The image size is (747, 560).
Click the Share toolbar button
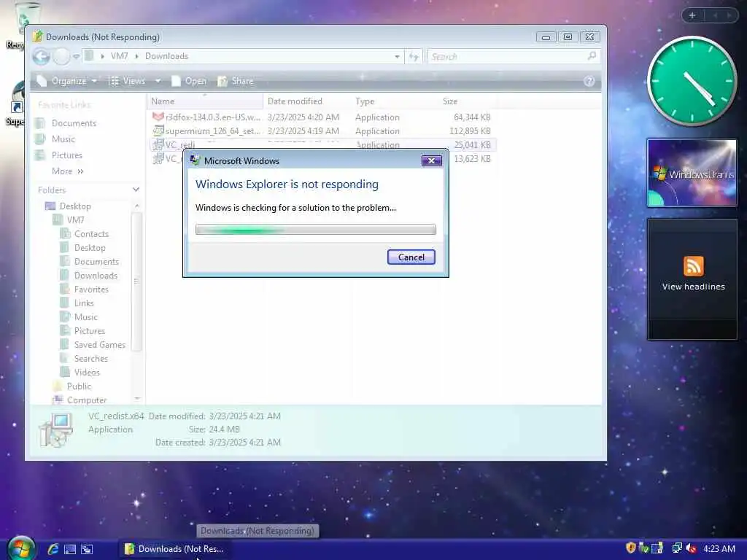236,81
